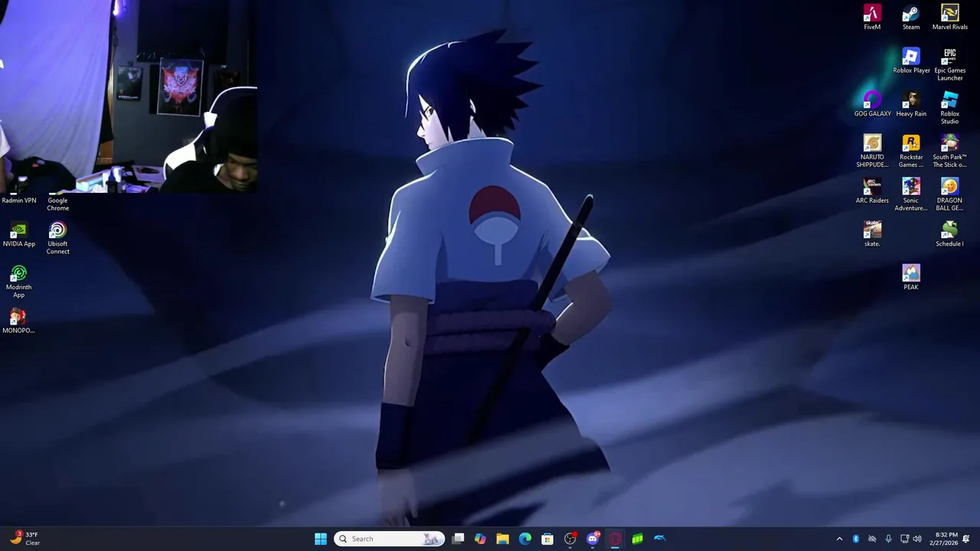Open Microsoft Edge from taskbar
The height and width of the screenshot is (551, 980).
[x=525, y=539]
